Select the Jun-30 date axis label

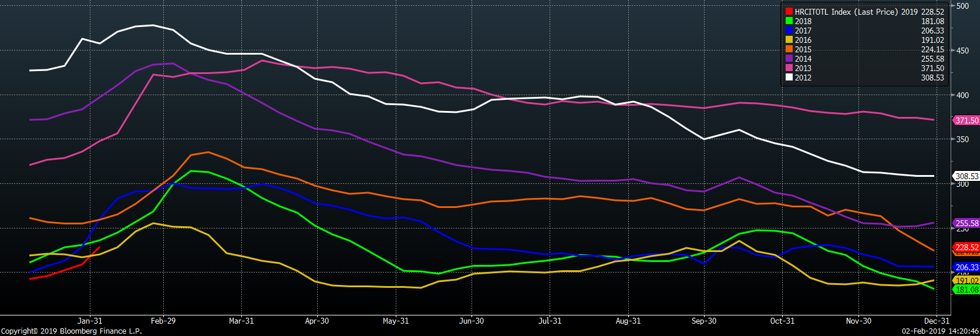(472, 321)
